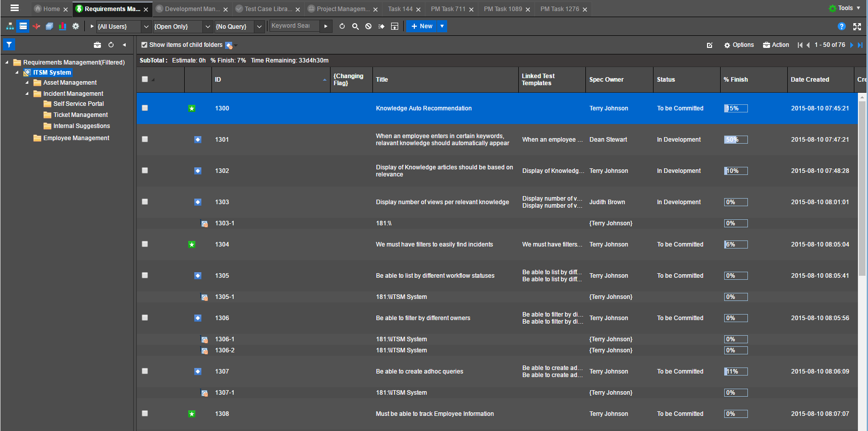Switch to hierarchy tree view icon
The height and width of the screenshot is (431, 868).
pos(10,26)
